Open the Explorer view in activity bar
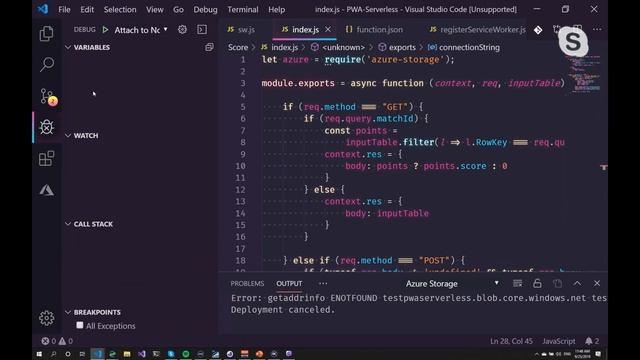This screenshot has width=640, height=360. tap(46, 33)
